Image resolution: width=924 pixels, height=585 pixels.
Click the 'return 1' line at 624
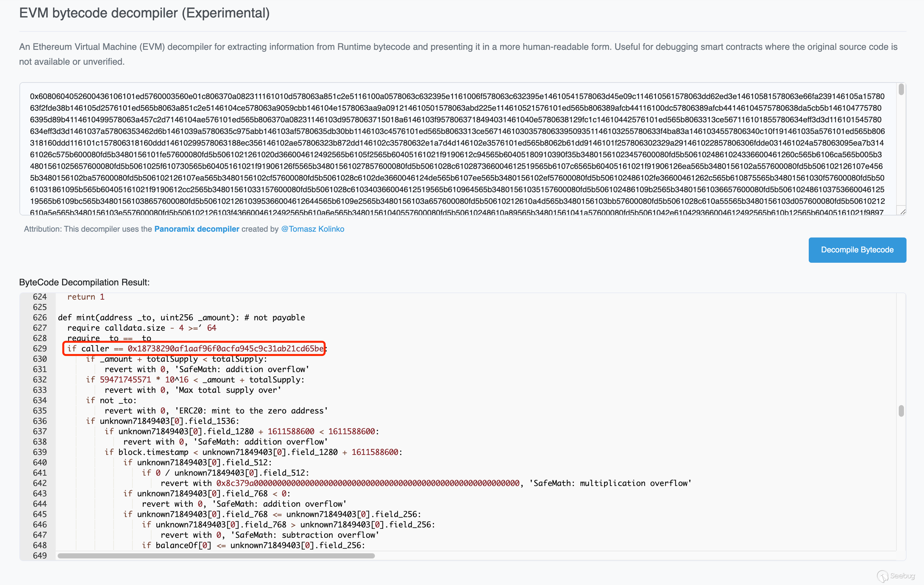(85, 297)
